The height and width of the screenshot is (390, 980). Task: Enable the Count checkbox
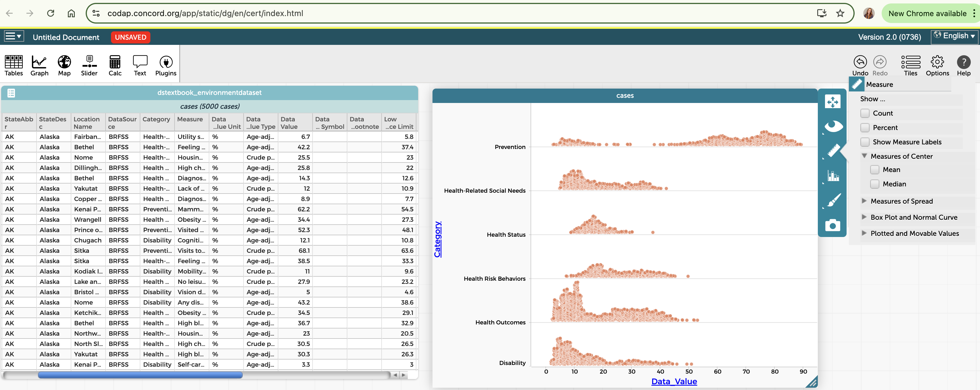(865, 113)
